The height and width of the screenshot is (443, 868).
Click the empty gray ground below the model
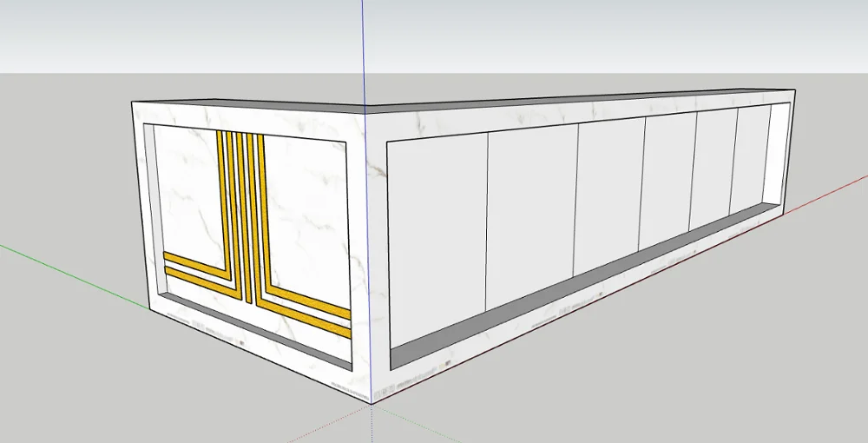pyautogui.click(x=564, y=391)
